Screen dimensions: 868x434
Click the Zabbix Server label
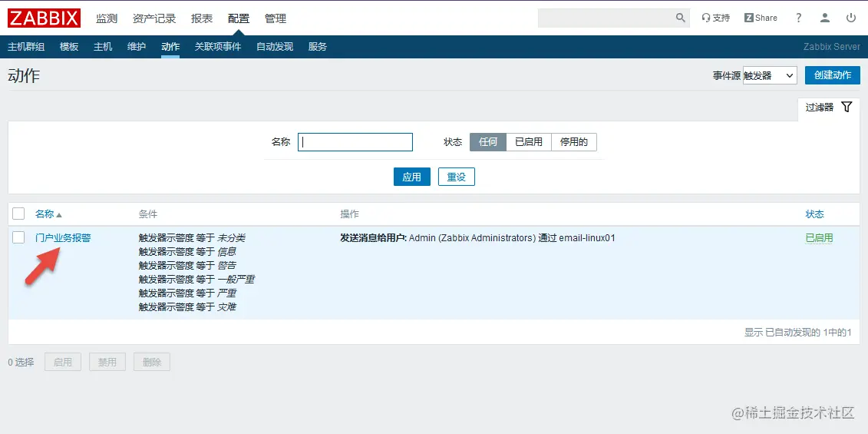tap(831, 47)
